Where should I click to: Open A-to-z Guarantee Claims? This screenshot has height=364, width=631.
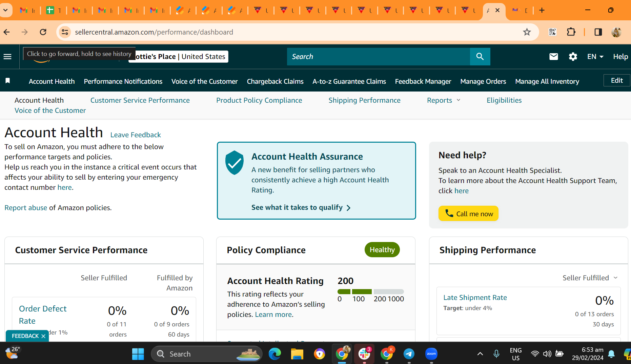click(x=349, y=81)
